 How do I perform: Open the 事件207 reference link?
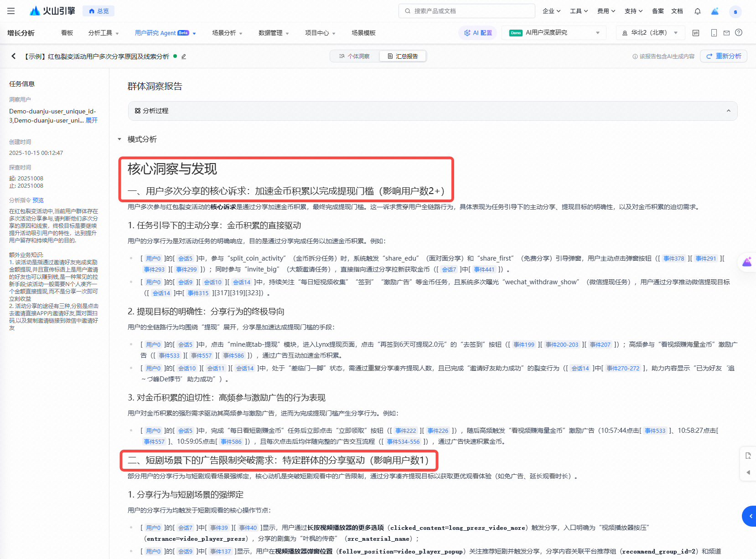[600, 344]
